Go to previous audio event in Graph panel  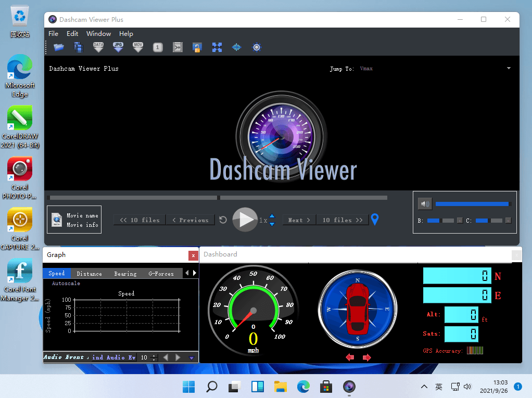tap(166, 357)
